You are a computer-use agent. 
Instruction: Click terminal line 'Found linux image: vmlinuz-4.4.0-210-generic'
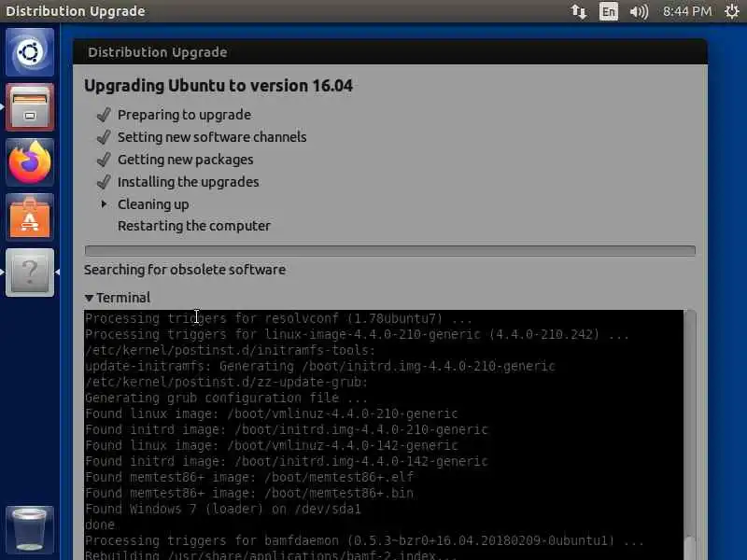click(x=272, y=413)
